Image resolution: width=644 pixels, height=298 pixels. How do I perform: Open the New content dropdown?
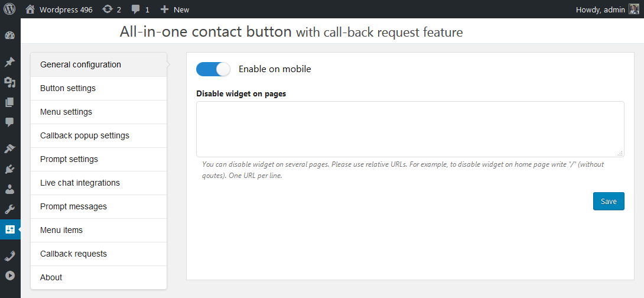(175, 9)
